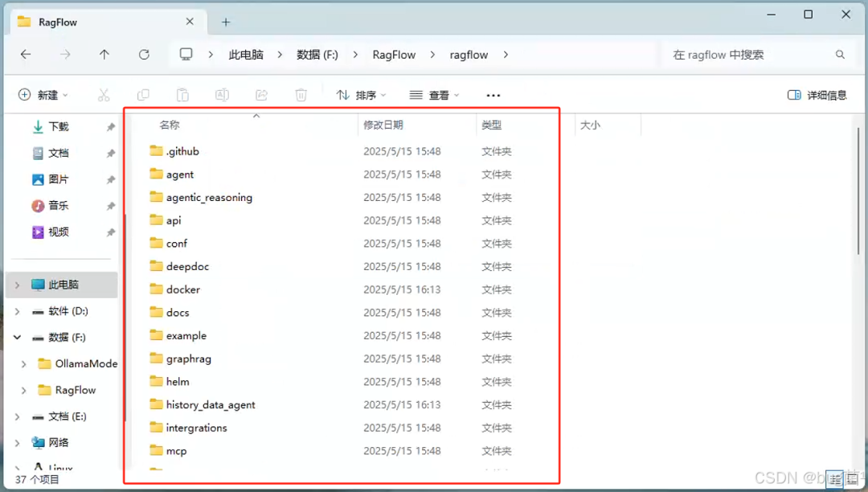
Task: Go up one directory level
Action: 104,54
